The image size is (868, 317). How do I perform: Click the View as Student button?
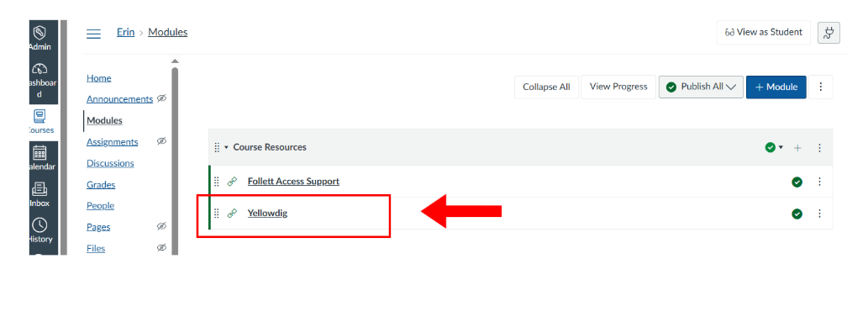tap(763, 32)
